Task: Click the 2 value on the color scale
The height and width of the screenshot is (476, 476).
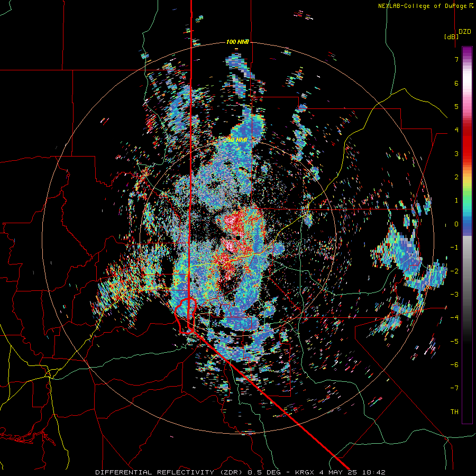Action: [456, 177]
